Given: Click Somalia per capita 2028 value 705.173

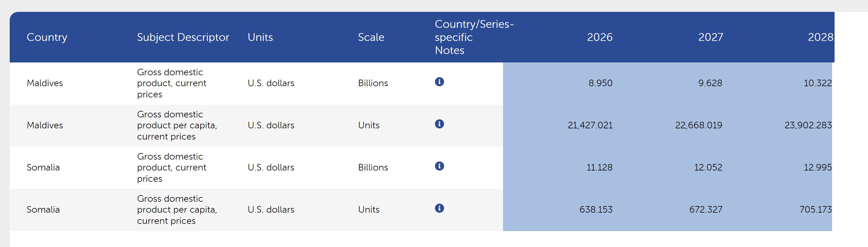Looking at the screenshot, I should point(816,210).
